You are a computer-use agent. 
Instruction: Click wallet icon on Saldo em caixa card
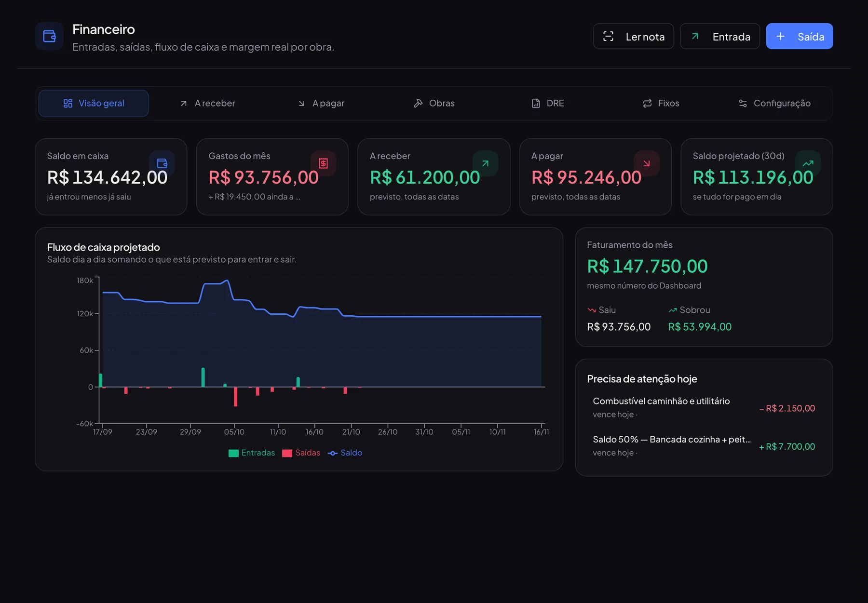coord(162,163)
